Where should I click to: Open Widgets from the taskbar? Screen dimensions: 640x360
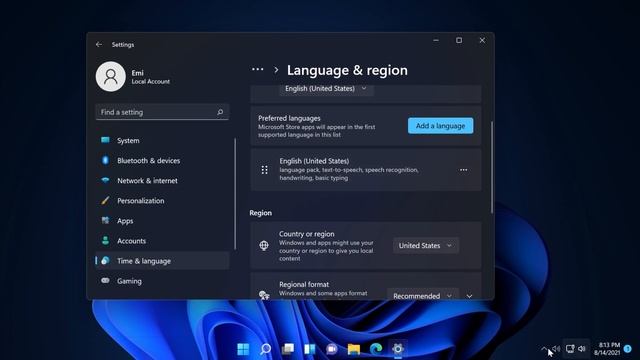tap(309, 349)
